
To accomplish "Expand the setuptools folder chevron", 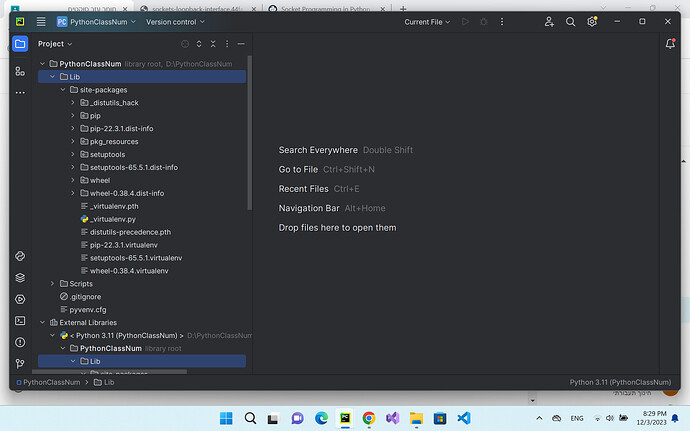I will (x=73, y=155).
